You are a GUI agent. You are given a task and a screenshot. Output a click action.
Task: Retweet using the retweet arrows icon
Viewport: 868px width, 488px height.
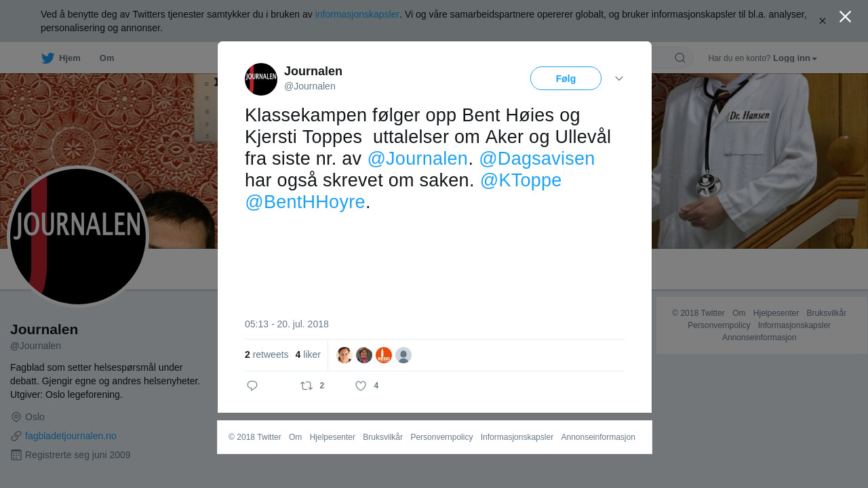coord(307,386)
